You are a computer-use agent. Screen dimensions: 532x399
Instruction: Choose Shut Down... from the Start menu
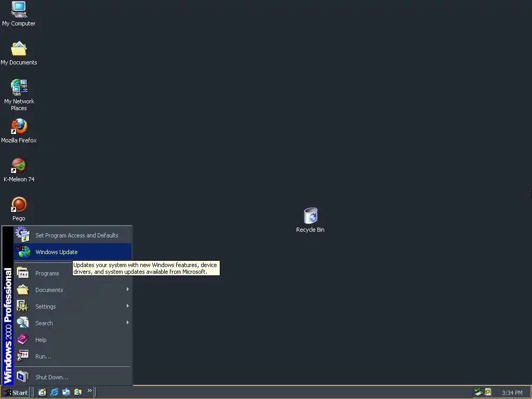coord(73,377)
